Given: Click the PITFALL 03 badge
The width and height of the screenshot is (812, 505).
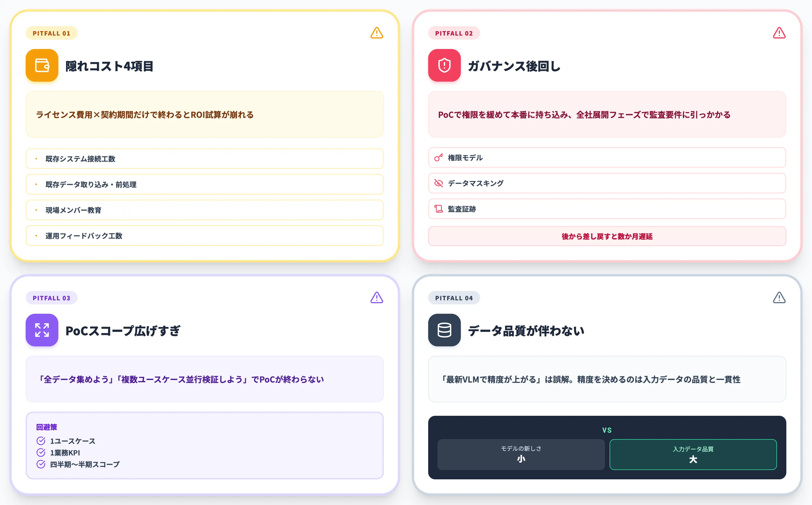Looking at the screenshot, I should coord(51,298).
